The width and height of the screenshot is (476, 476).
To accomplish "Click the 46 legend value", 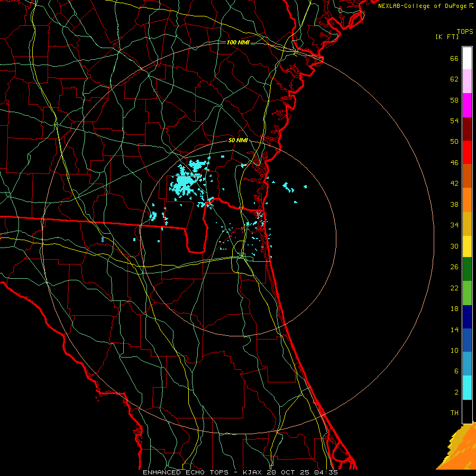I will click(454, 163).
